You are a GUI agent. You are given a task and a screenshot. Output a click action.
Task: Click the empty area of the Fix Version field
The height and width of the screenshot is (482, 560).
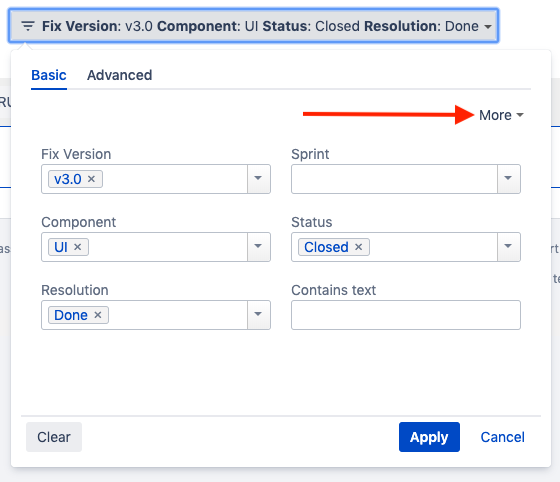click(175, 179)
